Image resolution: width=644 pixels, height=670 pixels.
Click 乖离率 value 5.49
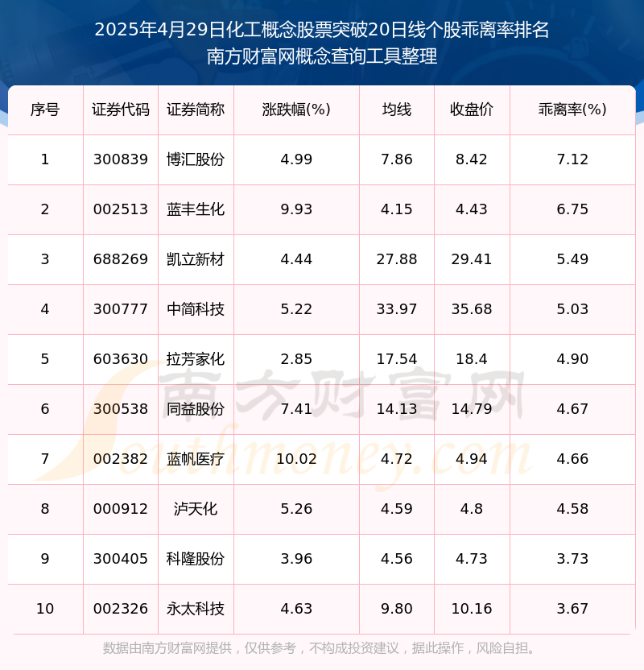[x=572, y=259]
